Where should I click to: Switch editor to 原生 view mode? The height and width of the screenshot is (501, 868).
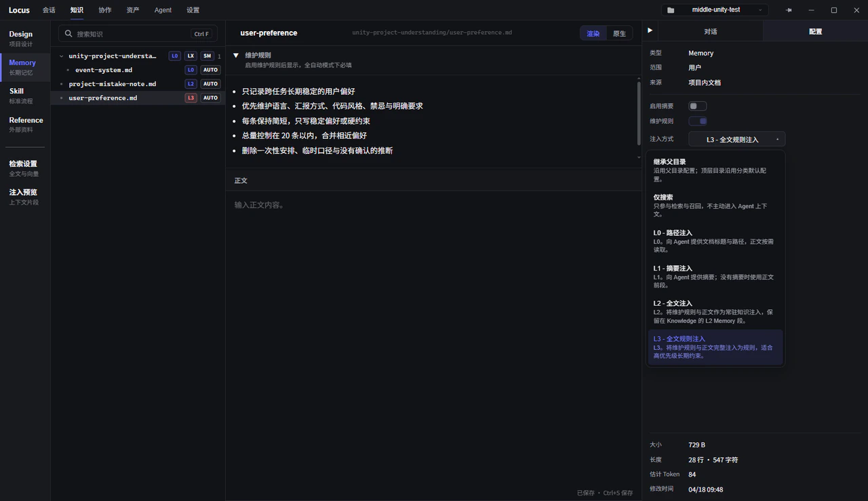619,33
